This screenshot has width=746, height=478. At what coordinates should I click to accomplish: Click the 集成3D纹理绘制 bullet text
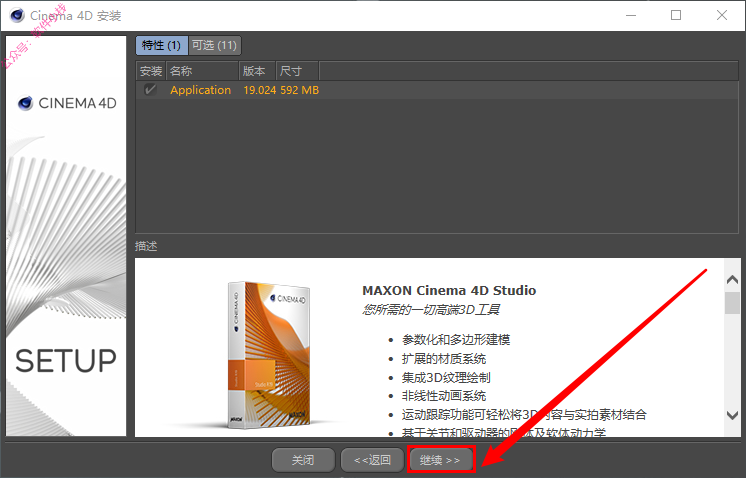[x=446, y=378]
